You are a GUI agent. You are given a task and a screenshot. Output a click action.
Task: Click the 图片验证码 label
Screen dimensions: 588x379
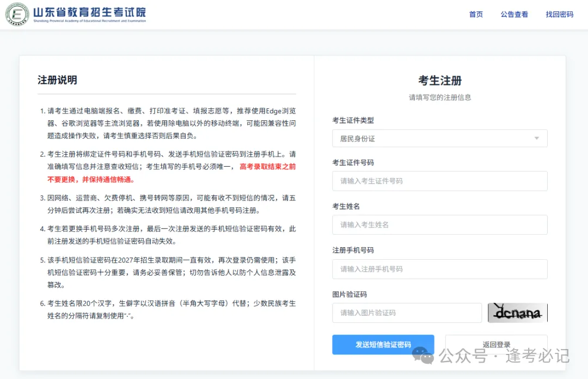coord(350,295)
